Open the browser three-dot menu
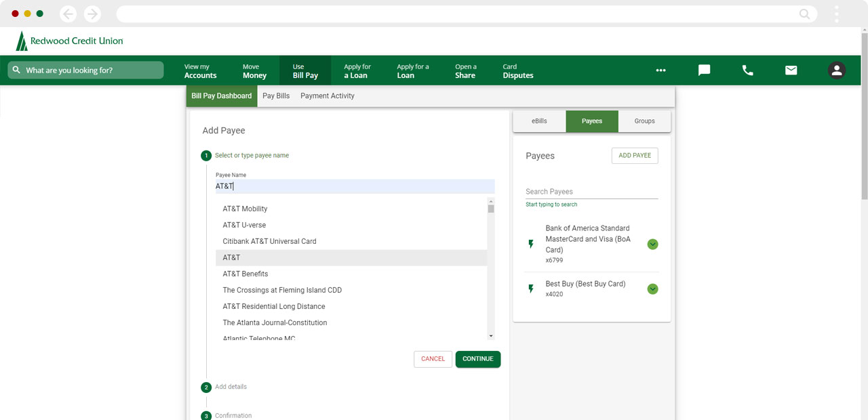The width and height of the screenshot is (868, 420). coord(837,14)
